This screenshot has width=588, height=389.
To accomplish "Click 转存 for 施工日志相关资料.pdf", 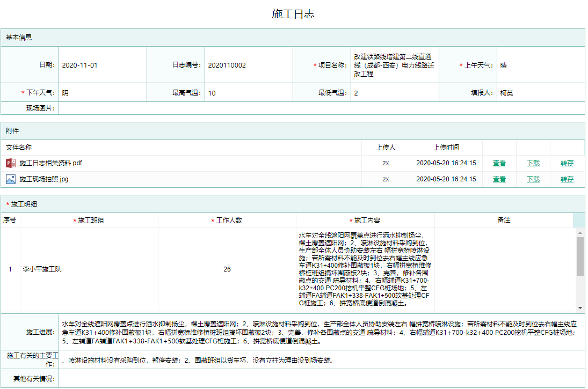I will click(567, 164).
